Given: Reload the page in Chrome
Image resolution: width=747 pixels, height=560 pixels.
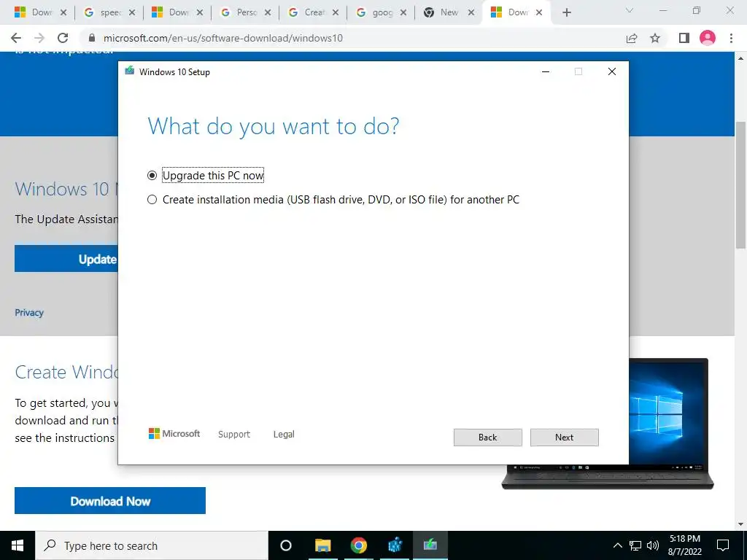Looking at the screenshot, I should coord(63,38).
